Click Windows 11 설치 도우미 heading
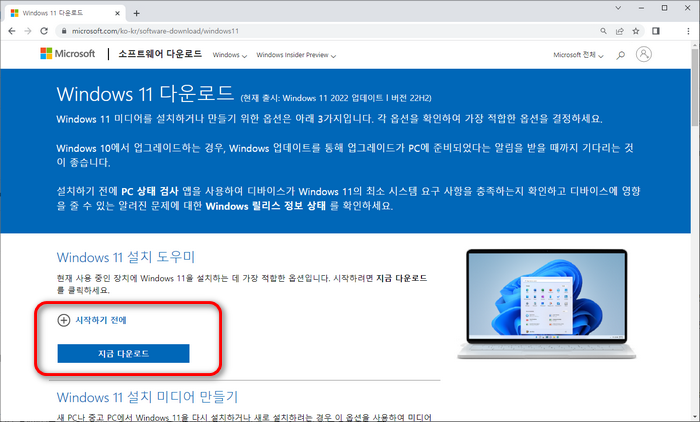Viewport: 700px width, 422px height. 126,257
